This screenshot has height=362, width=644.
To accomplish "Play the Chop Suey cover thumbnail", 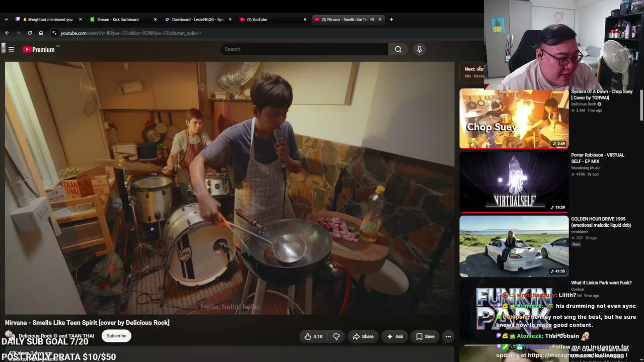I will point(514,119).
